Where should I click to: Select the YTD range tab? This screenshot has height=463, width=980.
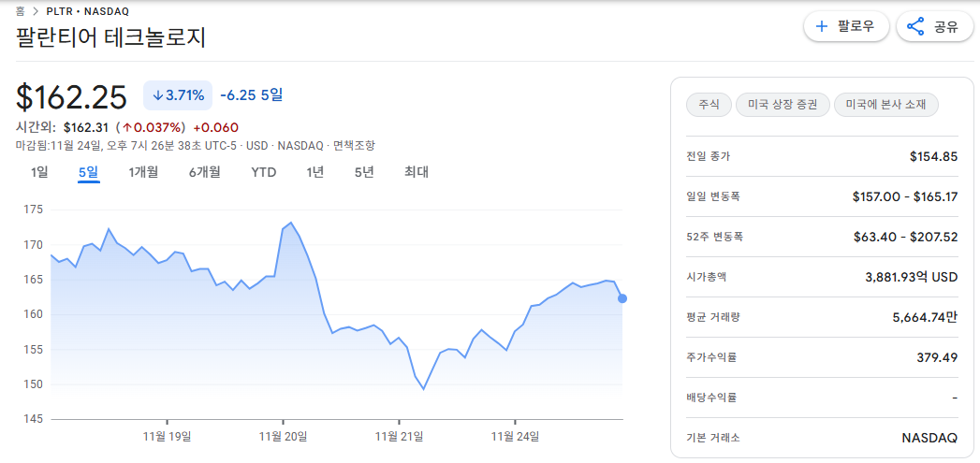pos(264,172)
